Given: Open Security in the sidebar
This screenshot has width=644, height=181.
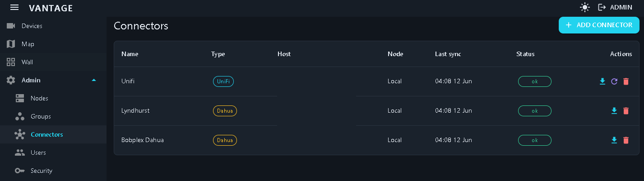Looking at the screenshot, I should click(x=53, y=171).
